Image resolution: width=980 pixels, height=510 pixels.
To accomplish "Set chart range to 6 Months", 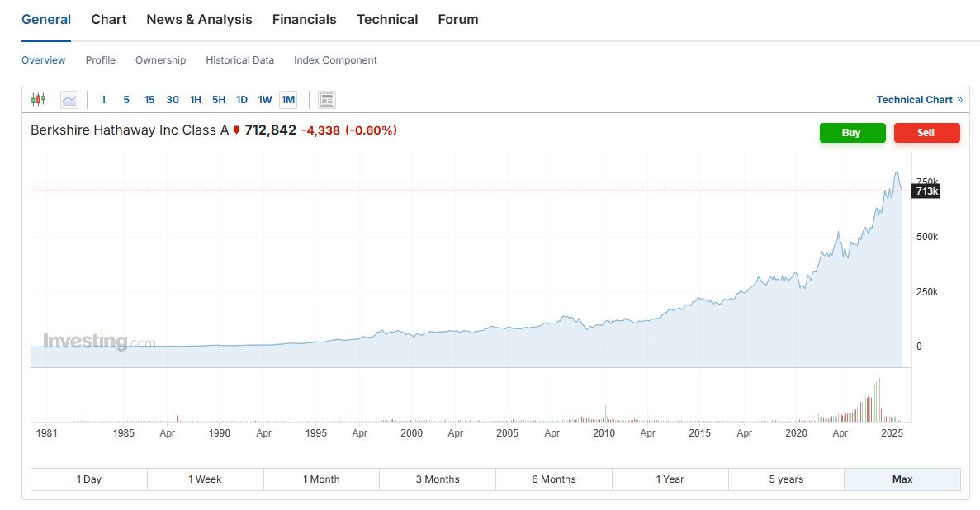I will (x=554, y=479).
